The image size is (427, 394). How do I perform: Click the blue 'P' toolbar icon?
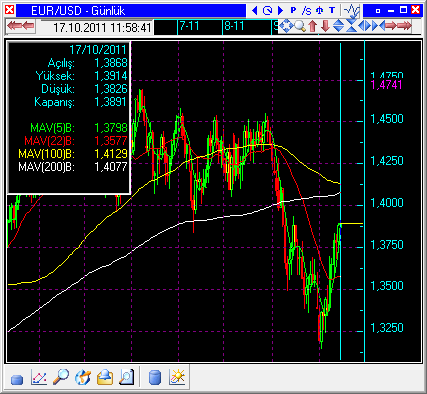pos(293,10)
